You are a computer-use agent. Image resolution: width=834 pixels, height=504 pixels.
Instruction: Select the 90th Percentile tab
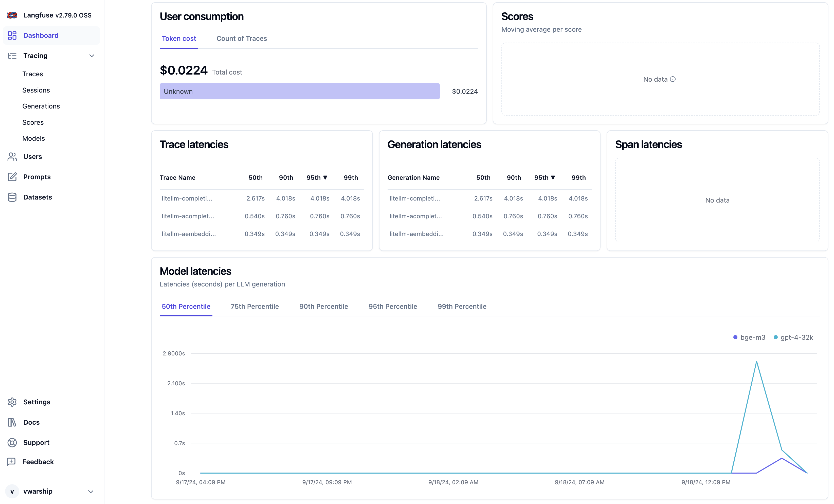tap(323, 307)
